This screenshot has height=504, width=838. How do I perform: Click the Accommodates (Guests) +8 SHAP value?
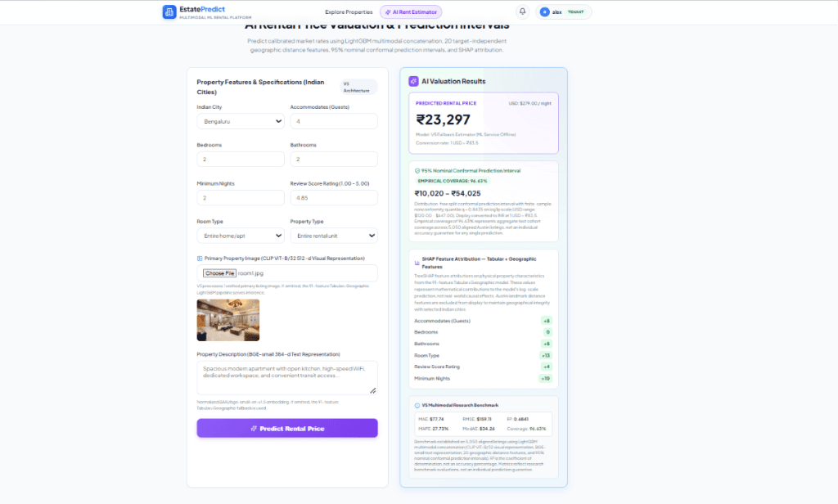pyautogui.click(x=546, y=321)
